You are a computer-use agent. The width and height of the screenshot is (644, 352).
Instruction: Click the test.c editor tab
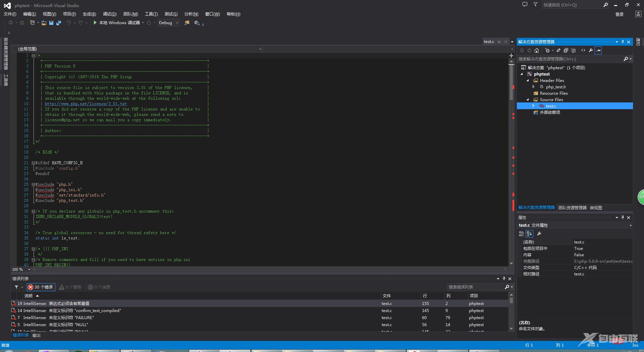[x=489, y=42]
